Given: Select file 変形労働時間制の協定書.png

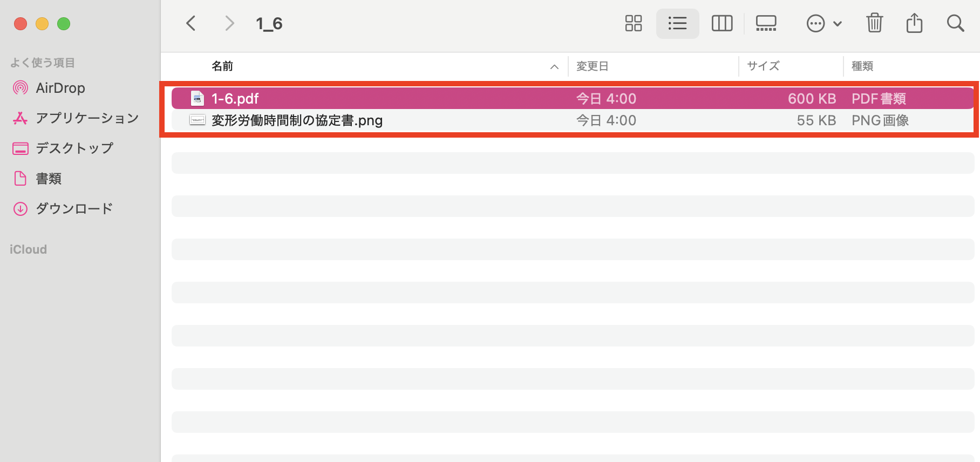Looking at the screenshot, I should (x=573, y=120).
